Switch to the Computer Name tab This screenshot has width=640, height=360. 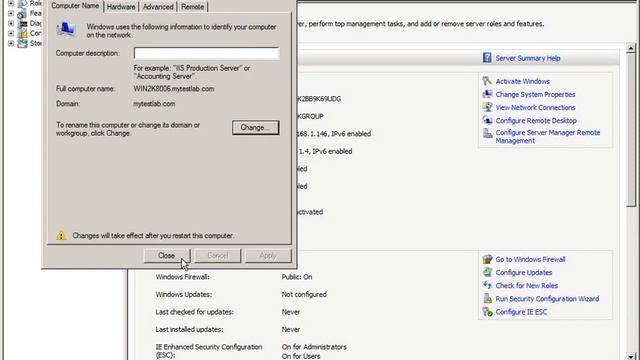pos(75,6)
